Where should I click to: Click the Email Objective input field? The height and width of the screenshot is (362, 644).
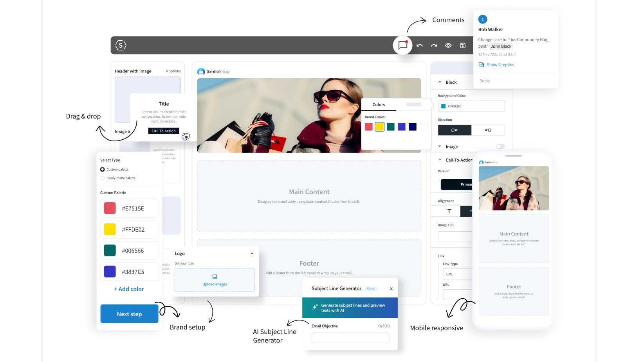click(x=350, y=337)
